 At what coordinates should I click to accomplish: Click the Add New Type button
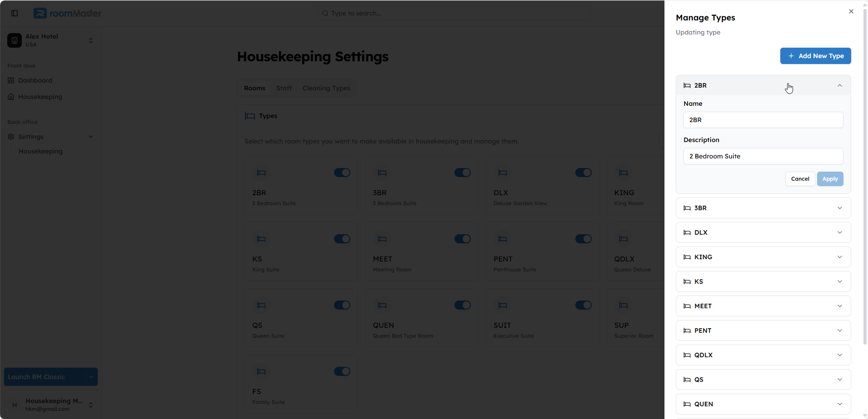point(816,56)
